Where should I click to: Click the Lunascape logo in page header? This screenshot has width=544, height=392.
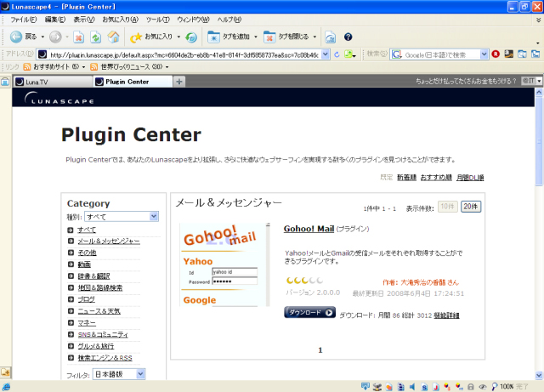(x=59, y=99)
